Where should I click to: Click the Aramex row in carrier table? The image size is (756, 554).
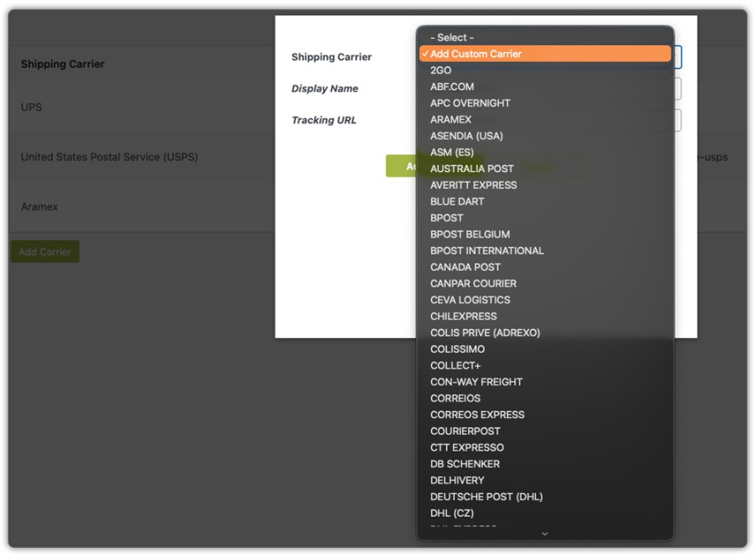tap(141, 206)
